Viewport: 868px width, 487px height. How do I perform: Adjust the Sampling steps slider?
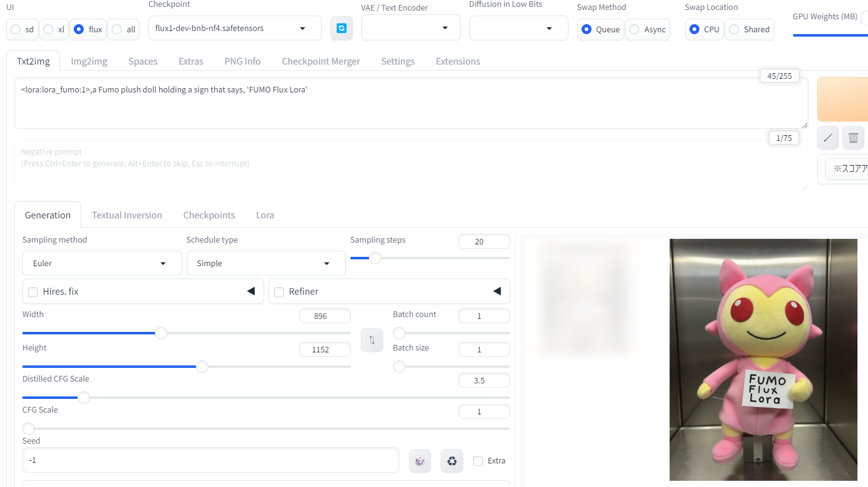[430, 258]
